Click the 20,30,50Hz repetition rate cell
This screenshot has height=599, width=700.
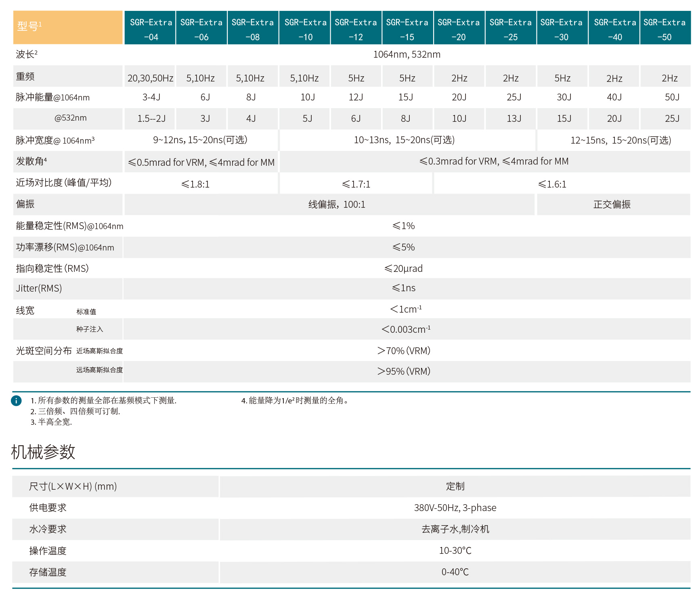coord(150,78)
